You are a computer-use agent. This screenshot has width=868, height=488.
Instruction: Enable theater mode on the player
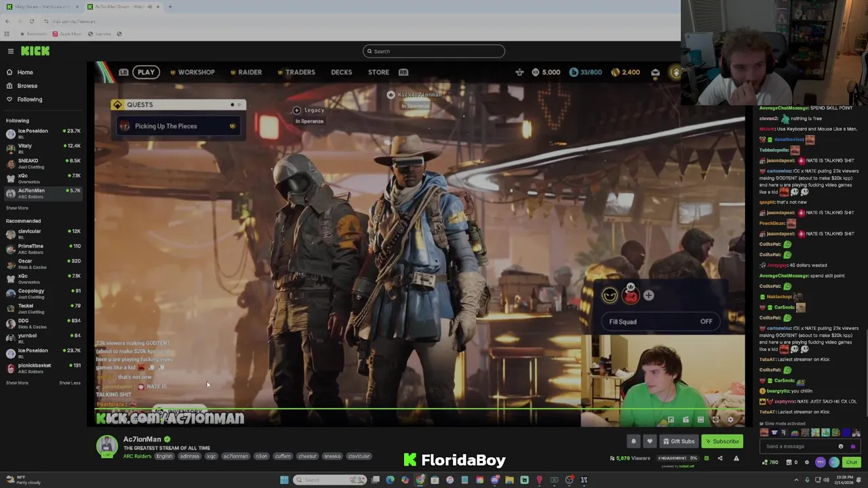[701, 420]
